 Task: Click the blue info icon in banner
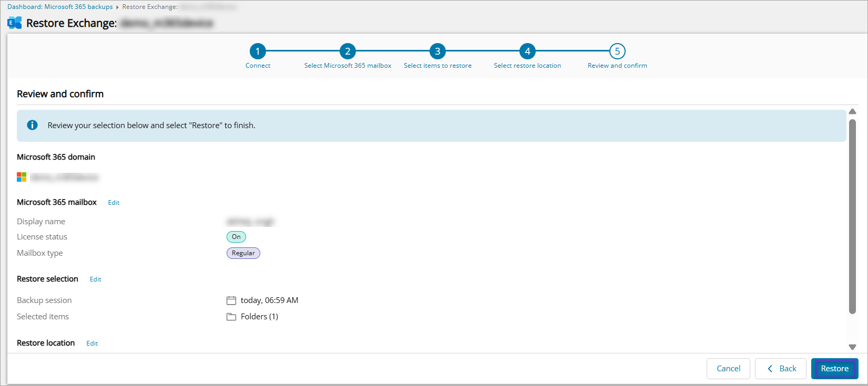click(x=32, y=125)
